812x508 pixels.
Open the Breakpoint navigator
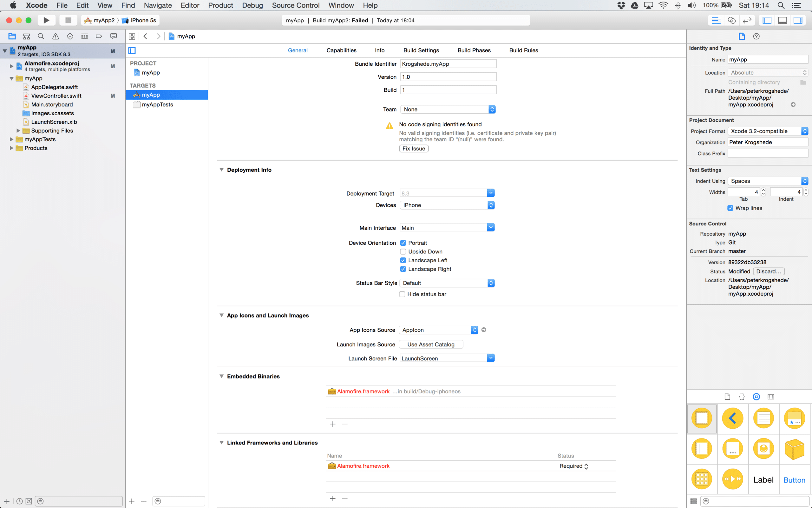[x=99, y=36]
